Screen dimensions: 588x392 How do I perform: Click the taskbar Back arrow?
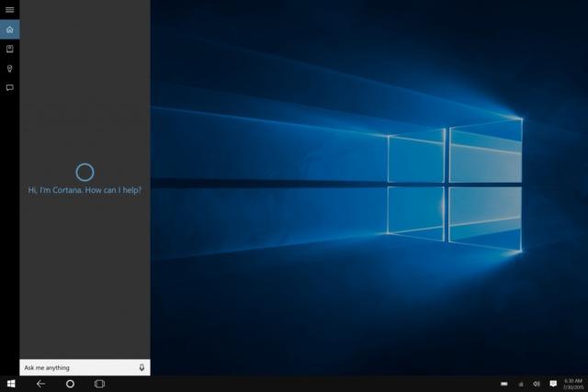click(x=40, y=384)
